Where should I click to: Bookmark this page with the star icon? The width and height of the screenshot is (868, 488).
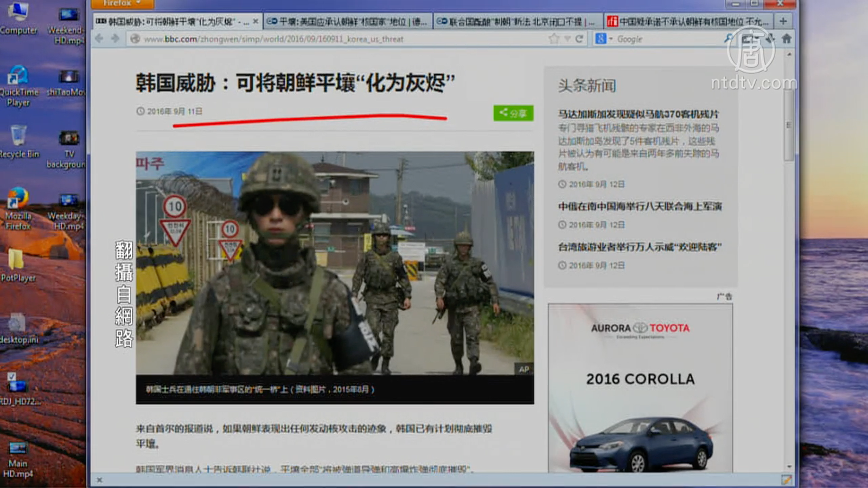coord(553,39)
